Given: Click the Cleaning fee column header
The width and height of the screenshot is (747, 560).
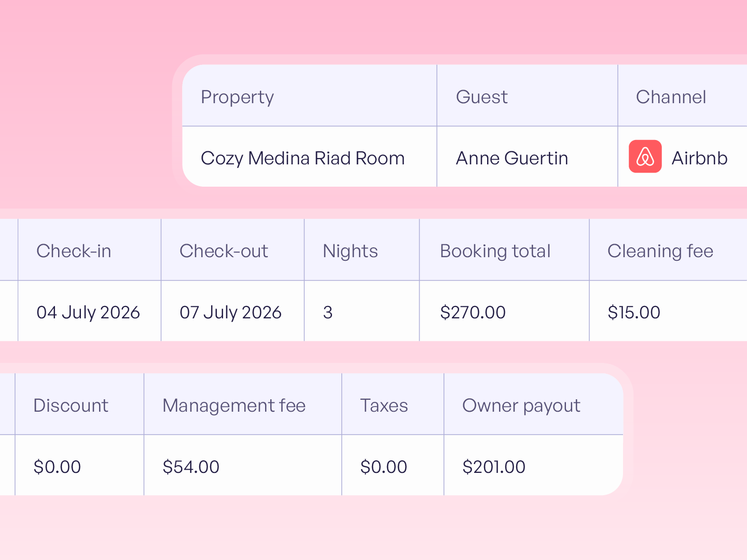Looking at the screenshot, I should point(660,251).
